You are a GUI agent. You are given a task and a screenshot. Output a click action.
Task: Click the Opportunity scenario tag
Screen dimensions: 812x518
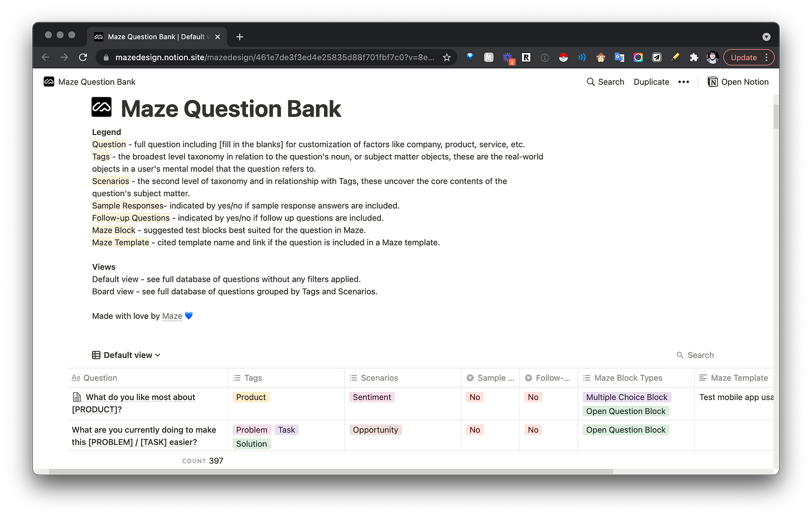(x=375, y=430)
